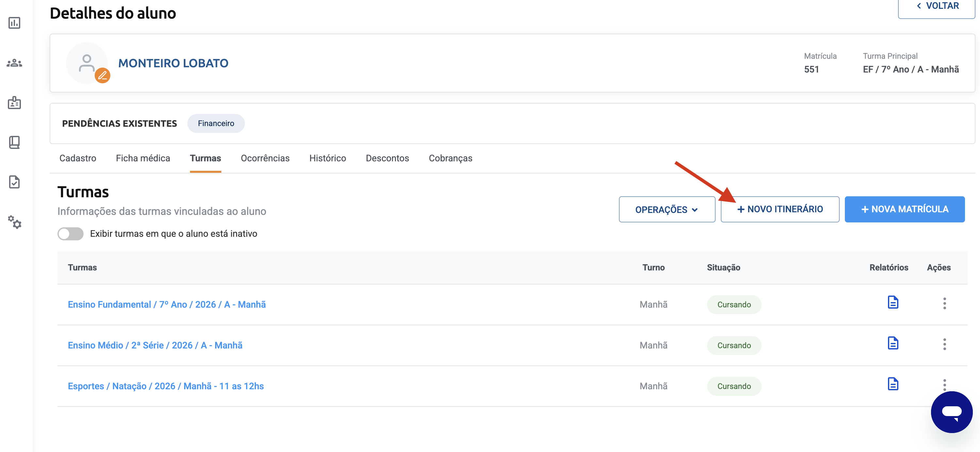Image resolution: width=980 pixels, height=452 pixels.
Task: Open Ensino Fundamental 7º Ano class link
Action: pyautogui.click(x=166, y=304)
